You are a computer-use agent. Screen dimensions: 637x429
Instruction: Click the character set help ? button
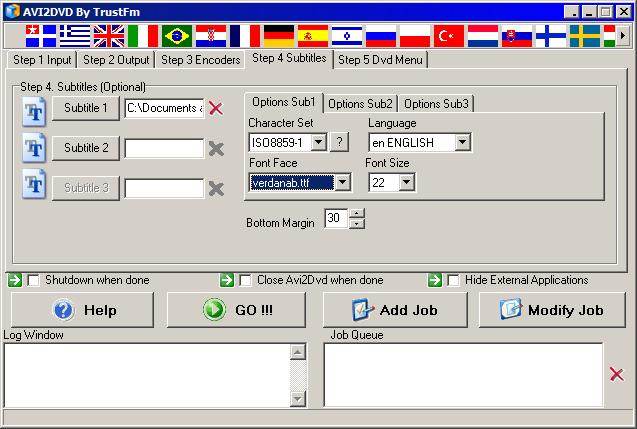coord(339,142)
